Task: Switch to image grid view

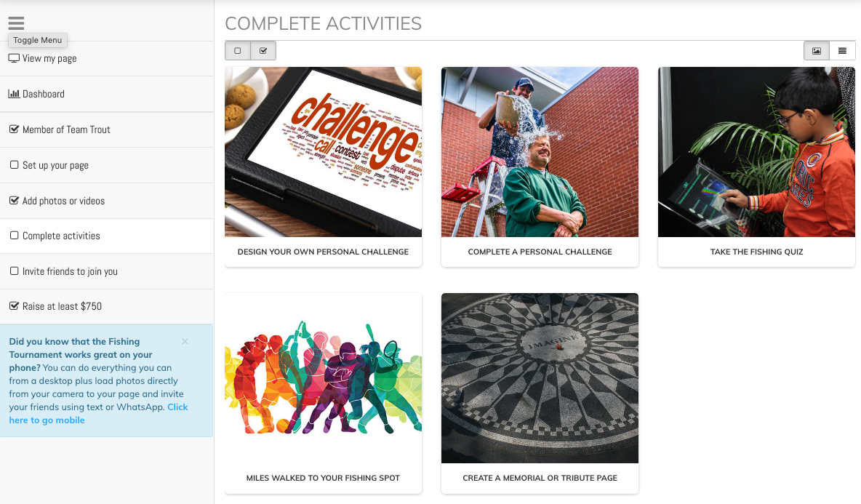Action: click(x=817, y=50)
